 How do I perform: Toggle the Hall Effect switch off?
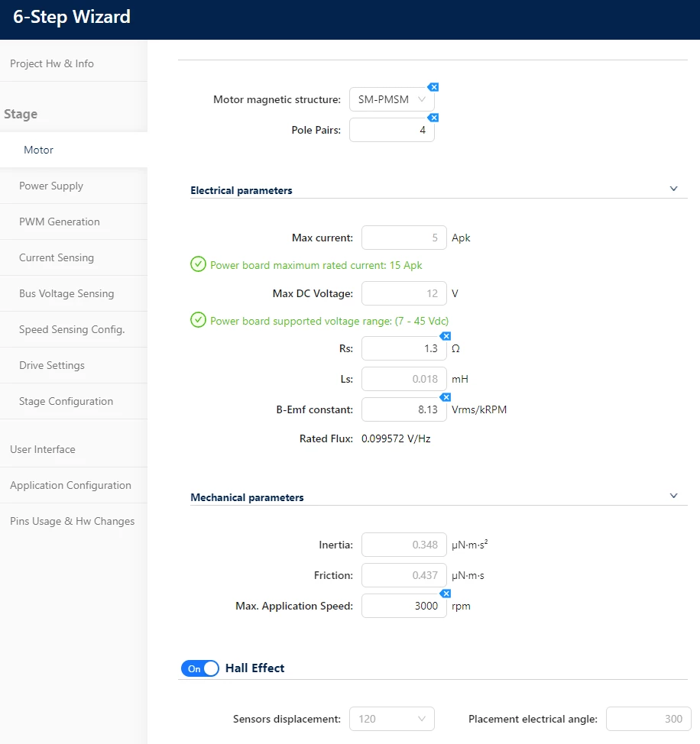(x=199, y=668)
